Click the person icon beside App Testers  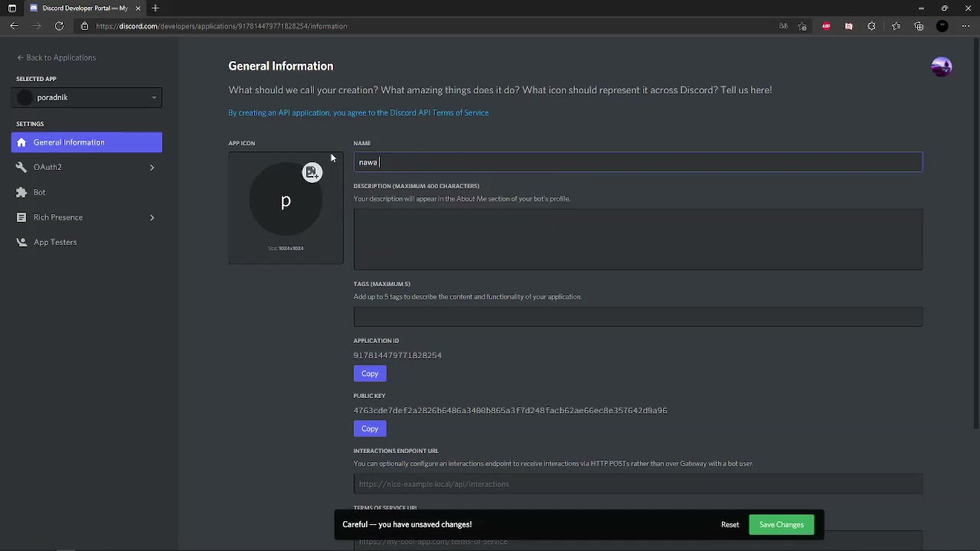[x=21, y=242]
